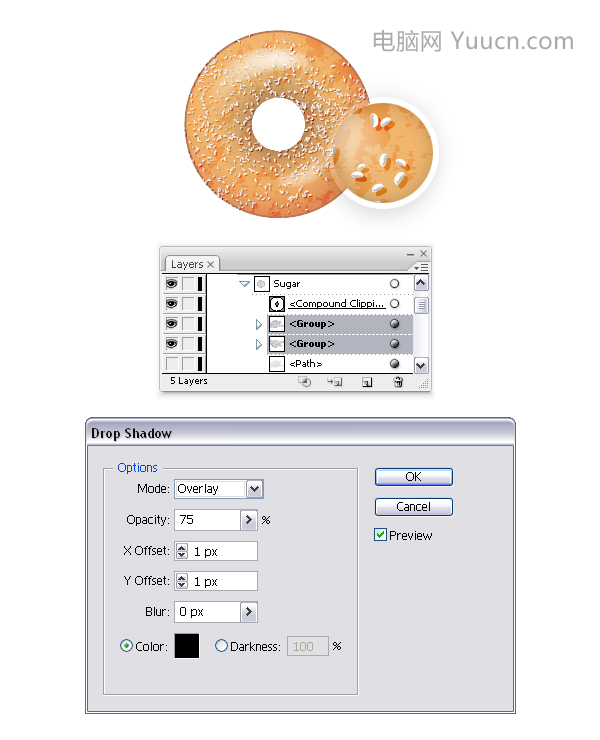Toggle the Preview checkbox
The width and height of the screenshot is (600, 740).
380,535
